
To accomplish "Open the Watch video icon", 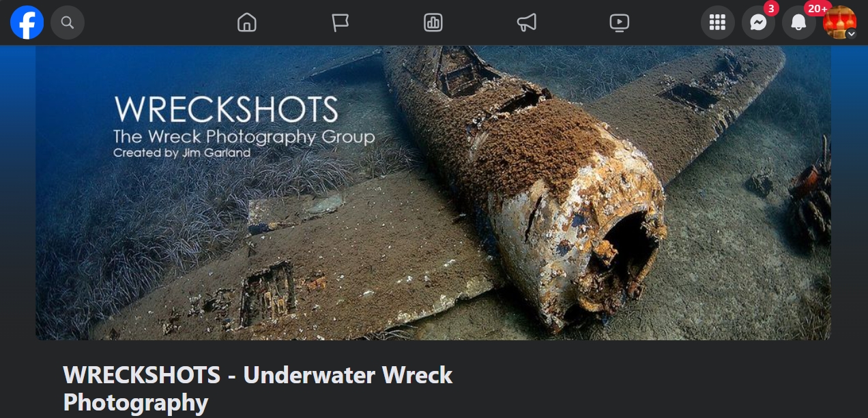I will click(x=619, y=23).
